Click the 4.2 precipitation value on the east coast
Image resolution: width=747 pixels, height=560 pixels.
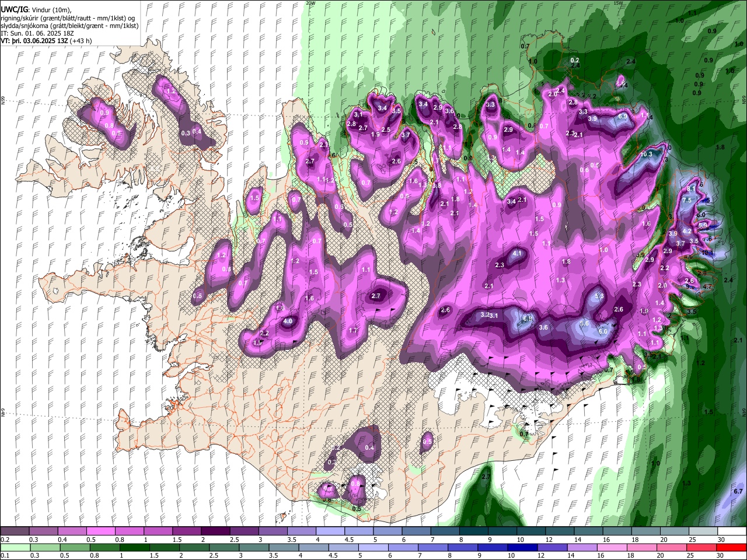pos(687,232)
